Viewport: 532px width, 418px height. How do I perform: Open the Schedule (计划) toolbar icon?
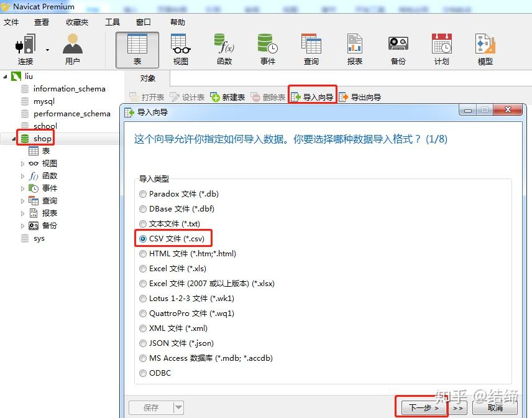[x=441, y=50]
